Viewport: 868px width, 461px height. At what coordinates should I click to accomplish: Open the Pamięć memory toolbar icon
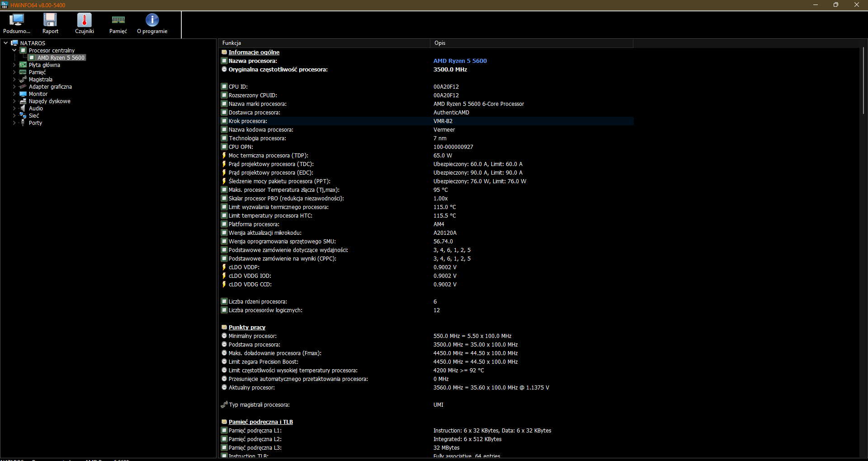click(x=118, y=20)
